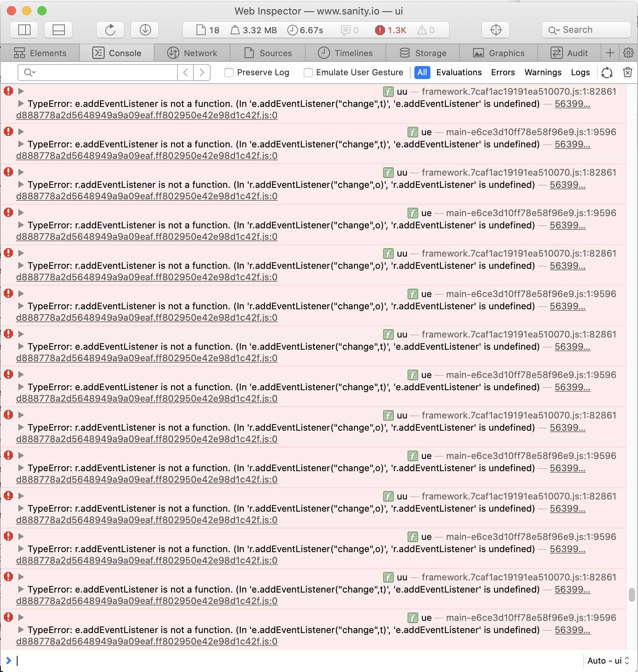This screenshot has width=638, height=672.
Task: Check the Emulate User Gesture box
Action: tap(308, 73)
